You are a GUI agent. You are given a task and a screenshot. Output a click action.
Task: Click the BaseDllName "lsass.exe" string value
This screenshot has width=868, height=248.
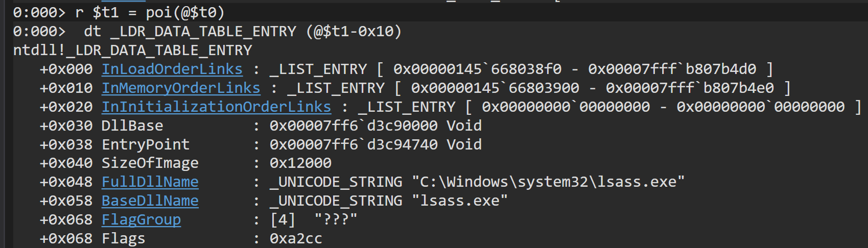tap(460, 201)
